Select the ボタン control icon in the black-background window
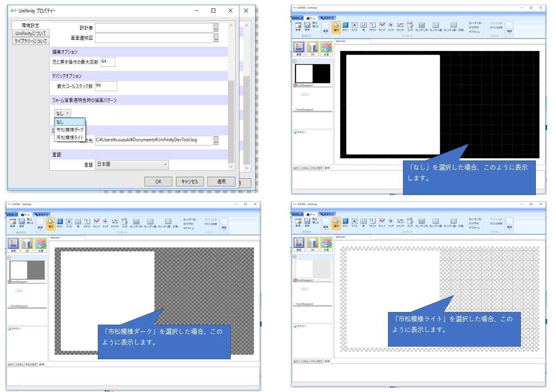The height and width of the screenshot is (392, 556). point(345,26)
